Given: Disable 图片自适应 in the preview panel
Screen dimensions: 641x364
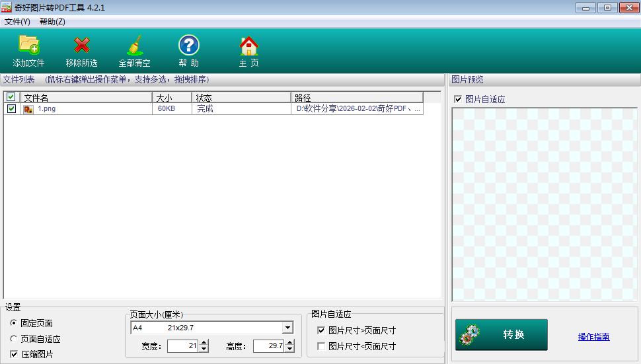Looking at the screenshot, I should click(x=458, y=99).
